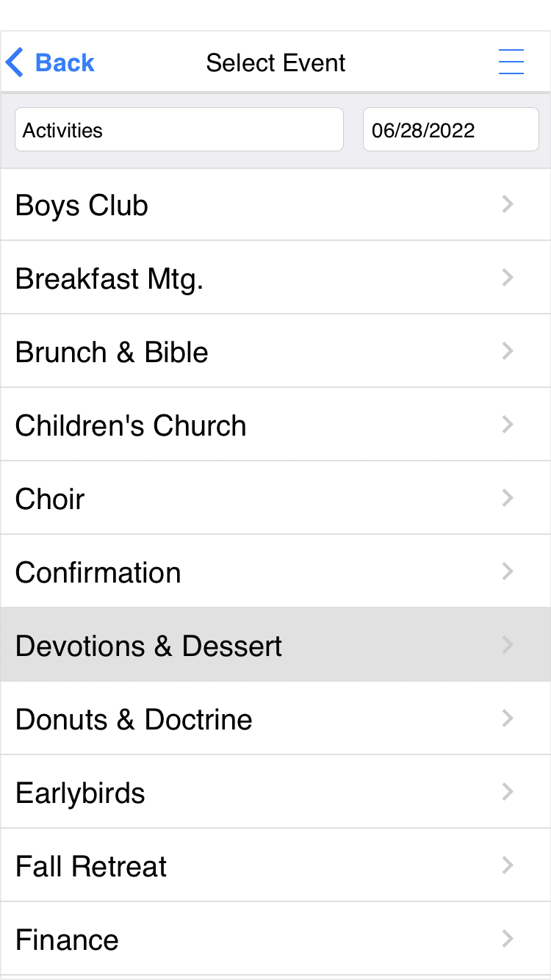The width and height of the screenshot is (551, 980).
Task: Tap chevron beside Brunch & Bible
Action: (x=507, y=351)
